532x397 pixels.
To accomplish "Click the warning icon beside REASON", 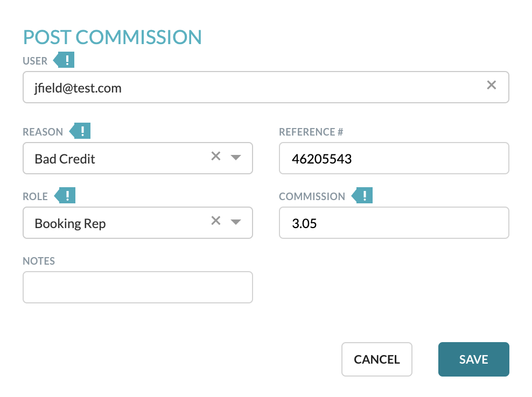I will pyautogui.click(x=81, y=131).
